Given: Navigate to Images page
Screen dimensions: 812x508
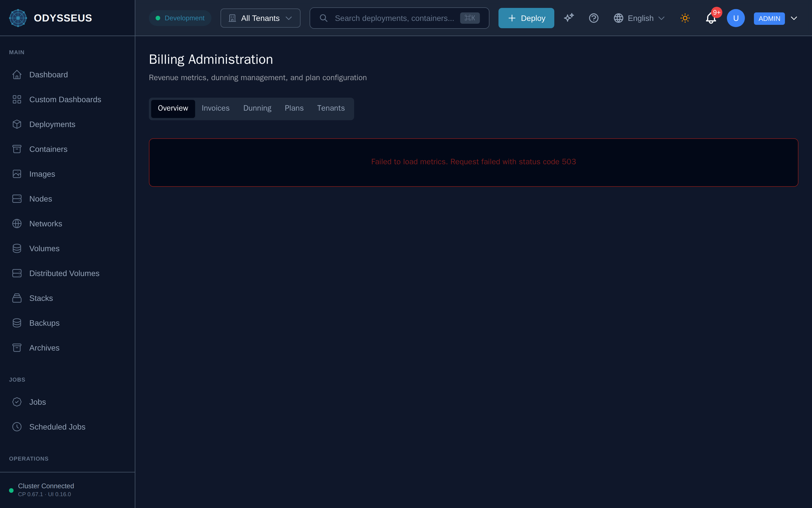Looking at the screenshot, I should 67,174.
